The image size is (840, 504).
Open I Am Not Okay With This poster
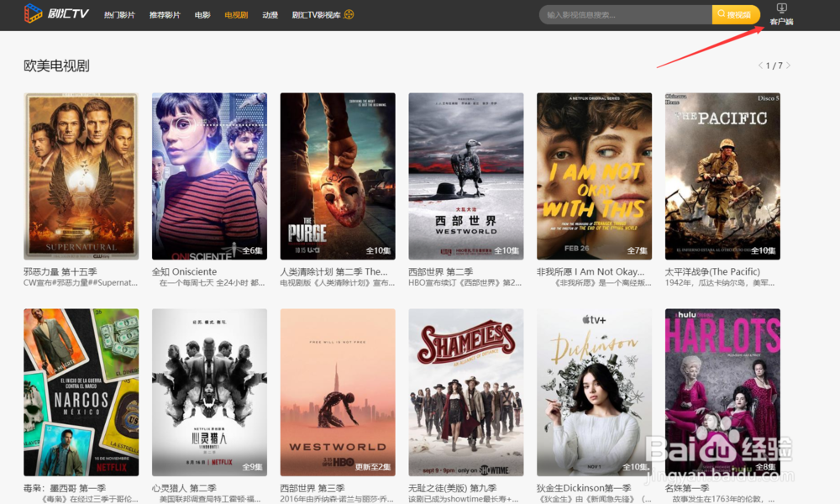pyautogui.click(x=594, y=176)
